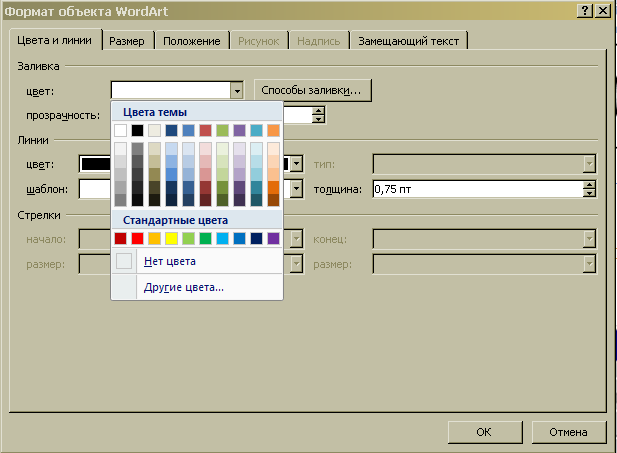Close the Формат объекта WordArt dialog

pos(602,11)
